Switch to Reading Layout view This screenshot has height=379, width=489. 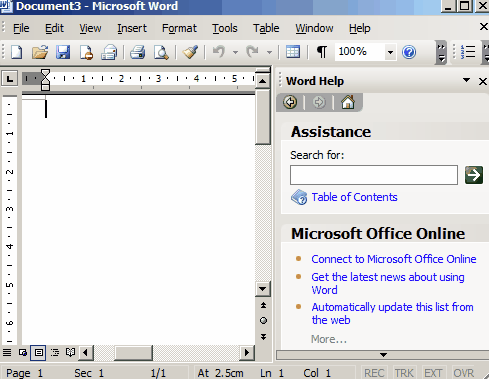point(70,353)
